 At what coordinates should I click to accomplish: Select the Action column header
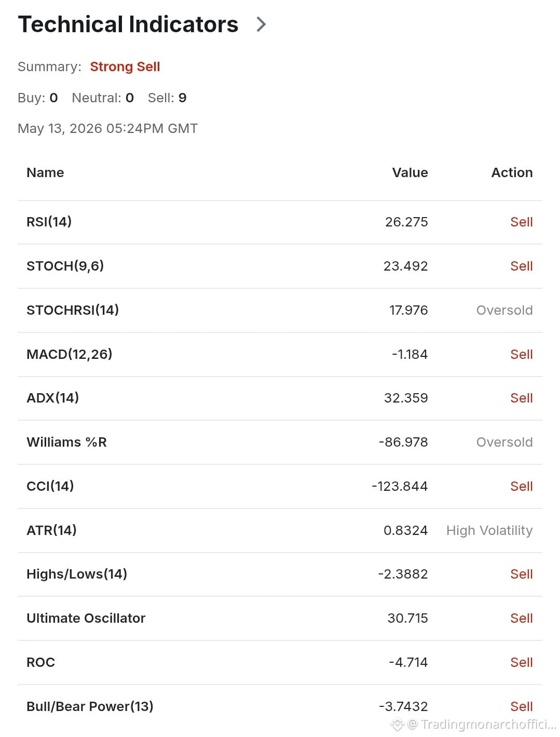click(x=512, y=172)
